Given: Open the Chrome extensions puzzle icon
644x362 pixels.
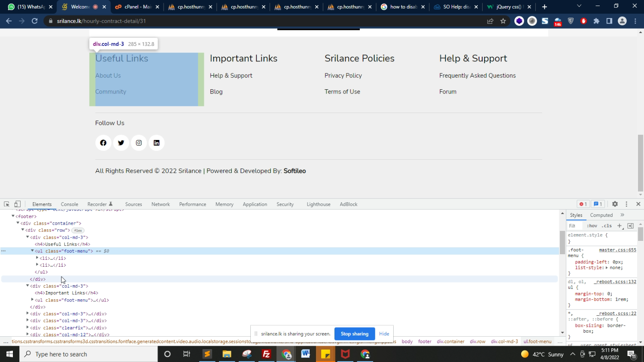Looking at the screenshot, I should point(596,21).
